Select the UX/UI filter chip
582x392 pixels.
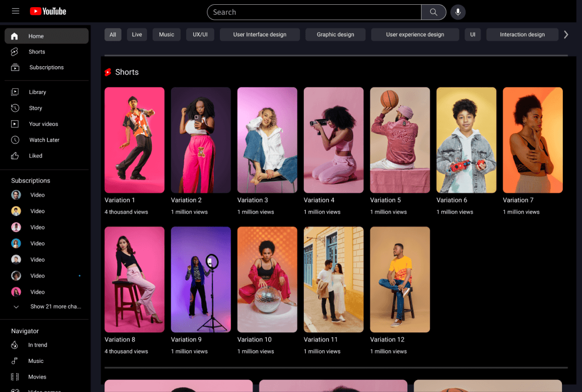200,34
